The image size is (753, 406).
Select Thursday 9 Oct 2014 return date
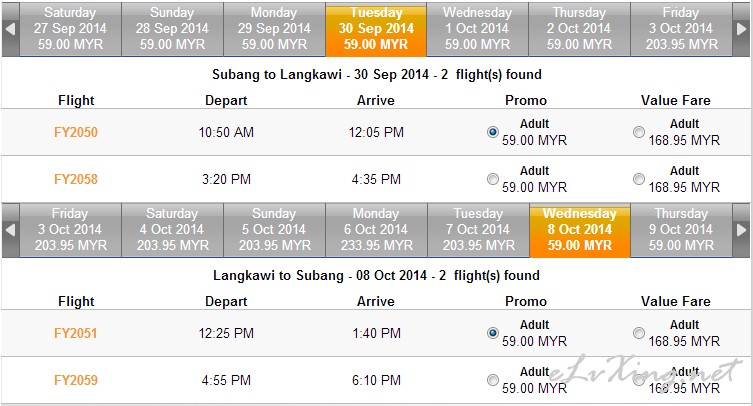pos(681,230)
